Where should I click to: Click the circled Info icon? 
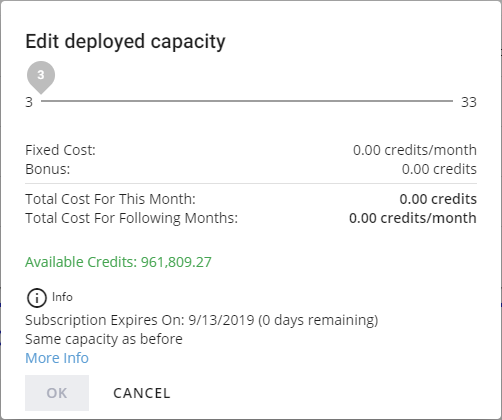36,298
